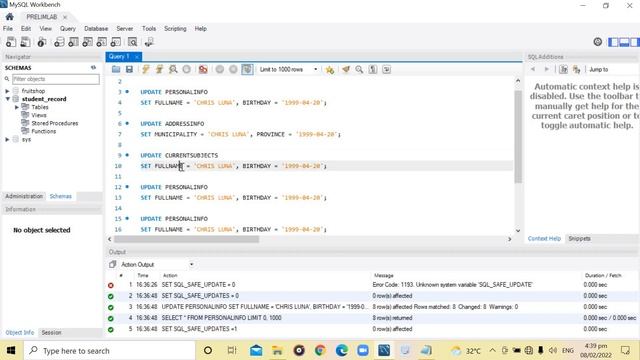Open find panel magnifier in query toolbar
The height and width of the screenshot is (360, 640).
(x=359, y=69)
